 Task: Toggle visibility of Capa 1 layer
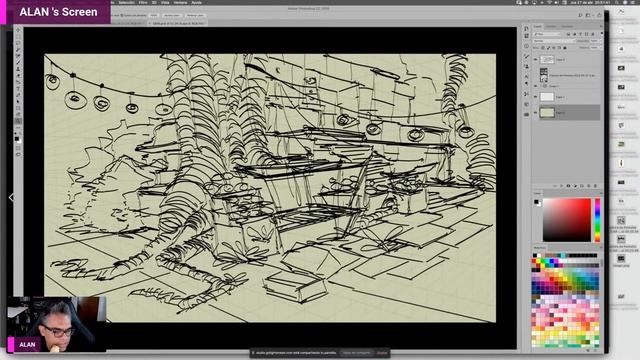536,97
